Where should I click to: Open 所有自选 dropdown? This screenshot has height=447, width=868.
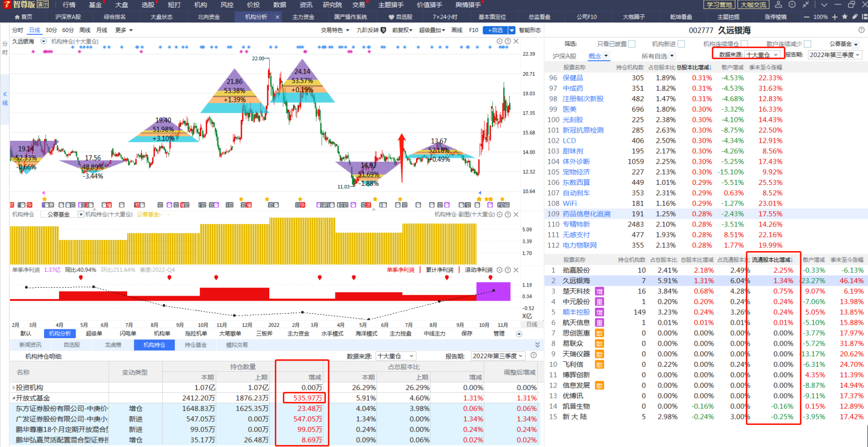pos(658,56)
